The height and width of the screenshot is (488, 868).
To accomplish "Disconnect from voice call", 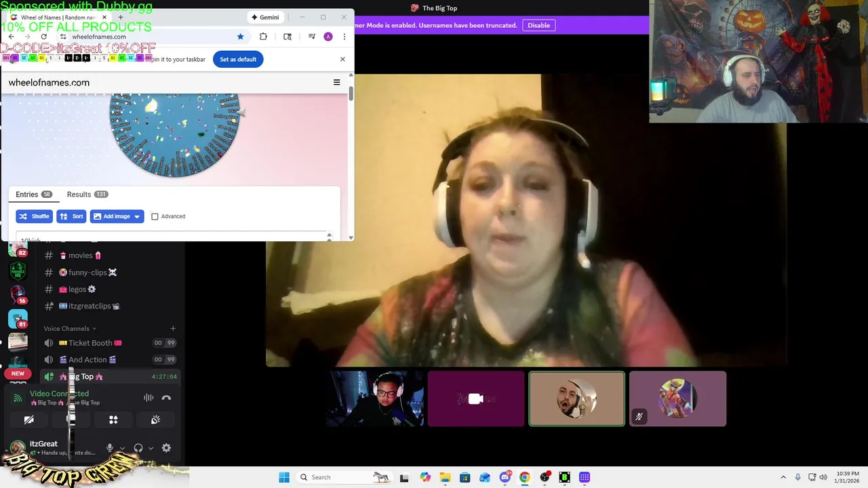I will pyautogui.click(x=166, y=398).
